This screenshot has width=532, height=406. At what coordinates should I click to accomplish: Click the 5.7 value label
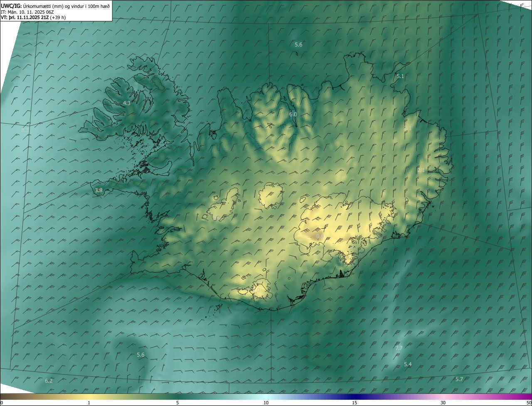459,379
